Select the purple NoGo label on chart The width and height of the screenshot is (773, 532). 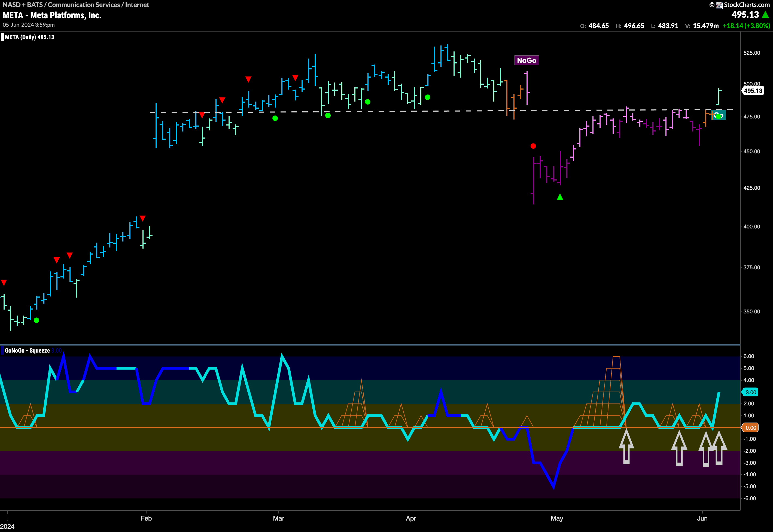pyautogui.click(x=527, y=60)
